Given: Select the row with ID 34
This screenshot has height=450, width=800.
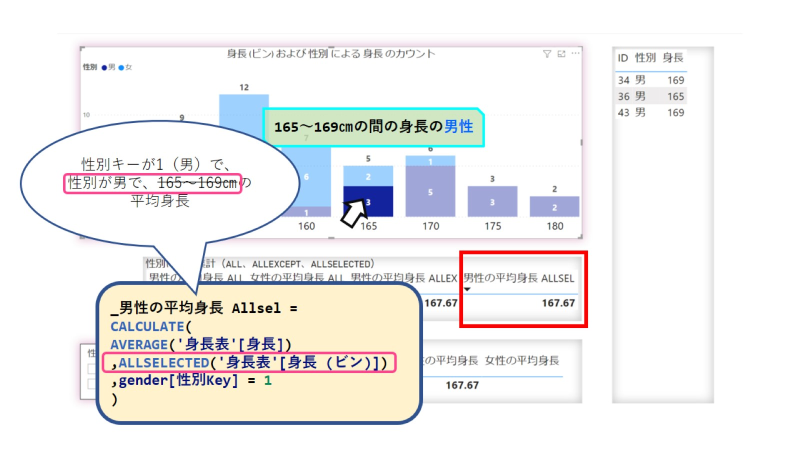Looking at the screenshot, I should pyautogui.click(x=651, y=80).
